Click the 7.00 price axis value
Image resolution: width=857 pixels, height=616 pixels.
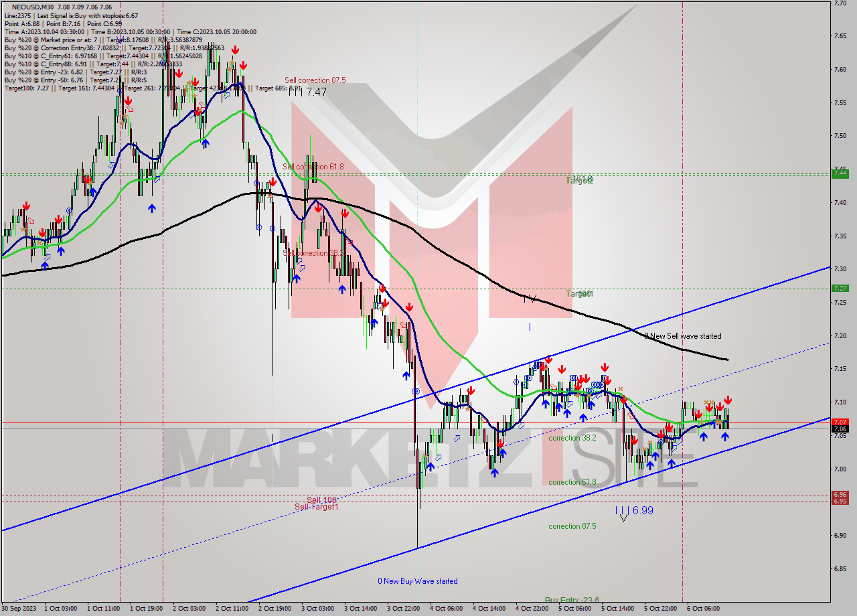[x=840, y=469]
